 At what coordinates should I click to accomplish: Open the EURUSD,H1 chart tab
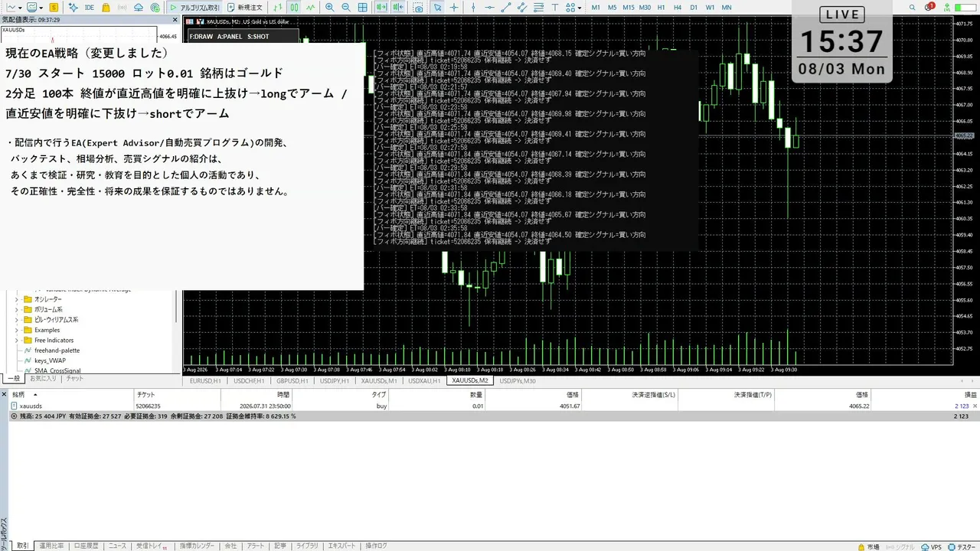(205, 380)
